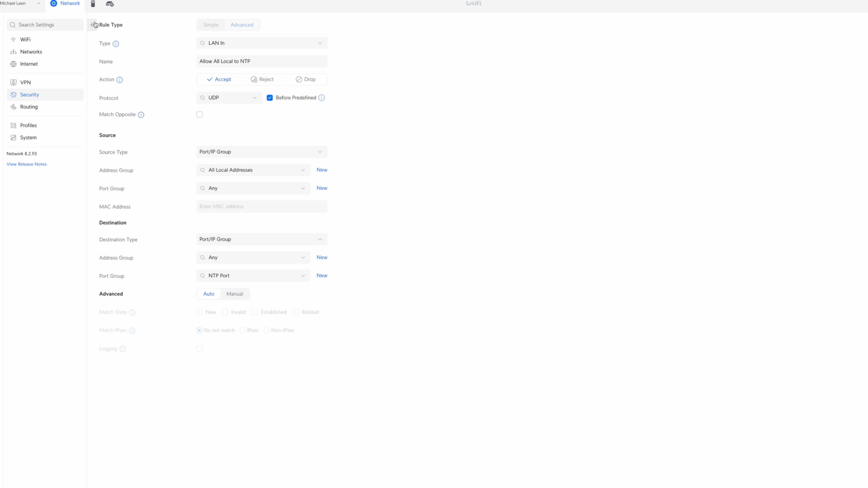The width and height of the screenshot is (868, 488).
Task: Enable the Match Opposite checkbox
Action: coord(200,114)
